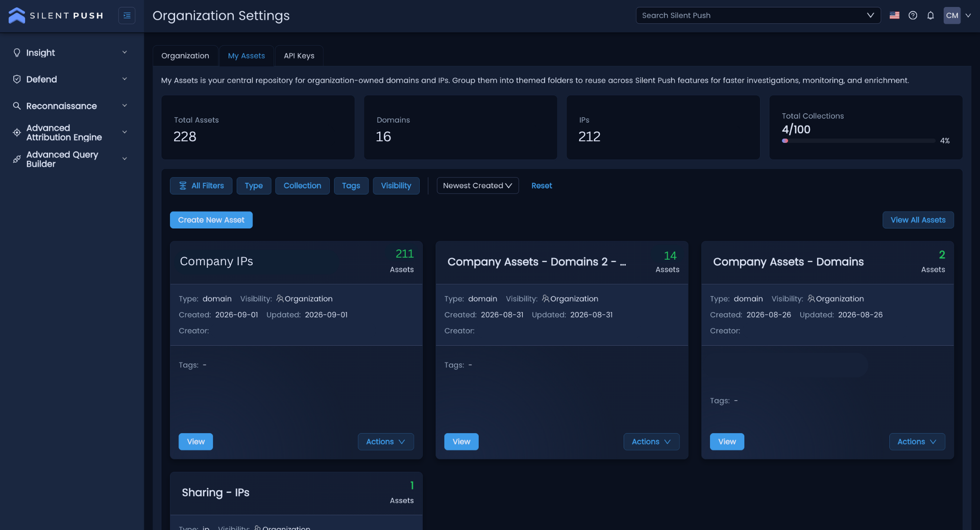
Task: Switch to the Organization tab
Action: [x=185, y=56]
